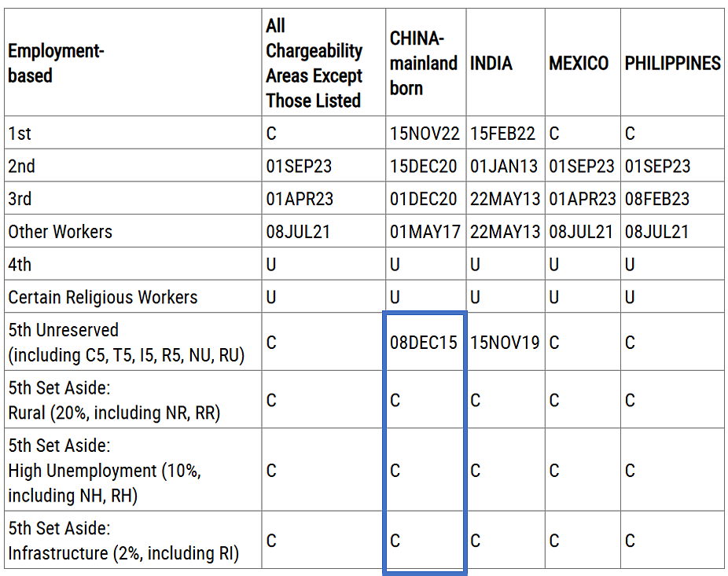Click the Certain Religious Workers row label
The height and width of the screenshot is (576, 728).
pyautogui.click(x=103, y=297)
